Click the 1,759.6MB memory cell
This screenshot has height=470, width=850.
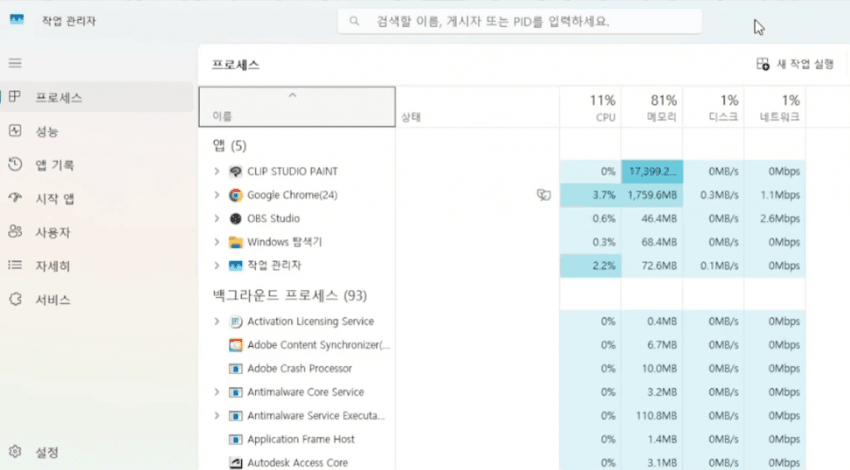pos(652,195)
